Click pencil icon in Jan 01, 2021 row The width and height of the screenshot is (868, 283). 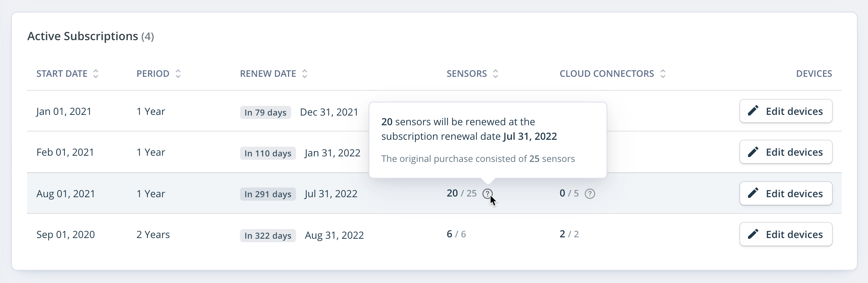753,111
